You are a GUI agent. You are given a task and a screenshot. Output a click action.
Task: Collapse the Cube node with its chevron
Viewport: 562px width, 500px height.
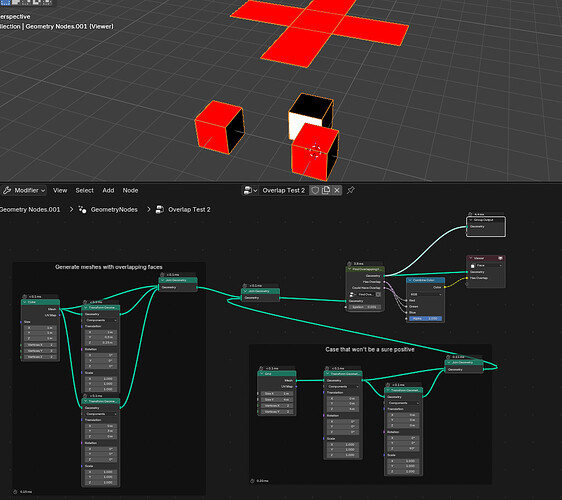25,302
